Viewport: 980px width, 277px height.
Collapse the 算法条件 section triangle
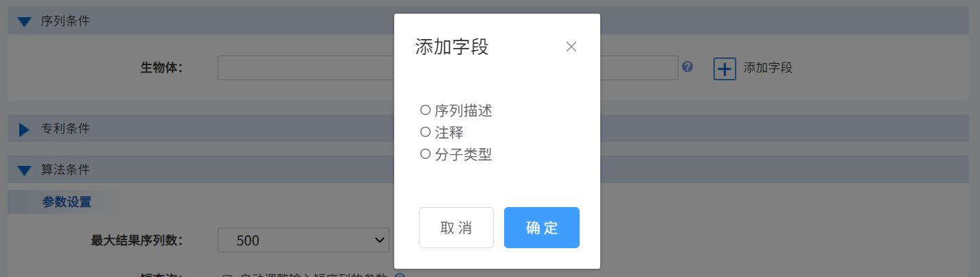coord(24,170)
